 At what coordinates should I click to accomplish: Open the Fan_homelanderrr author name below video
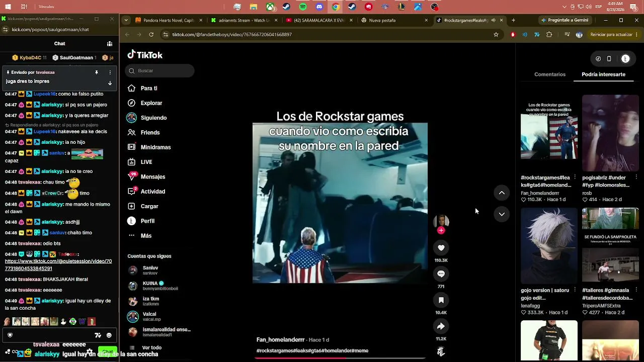coord(281,340)
